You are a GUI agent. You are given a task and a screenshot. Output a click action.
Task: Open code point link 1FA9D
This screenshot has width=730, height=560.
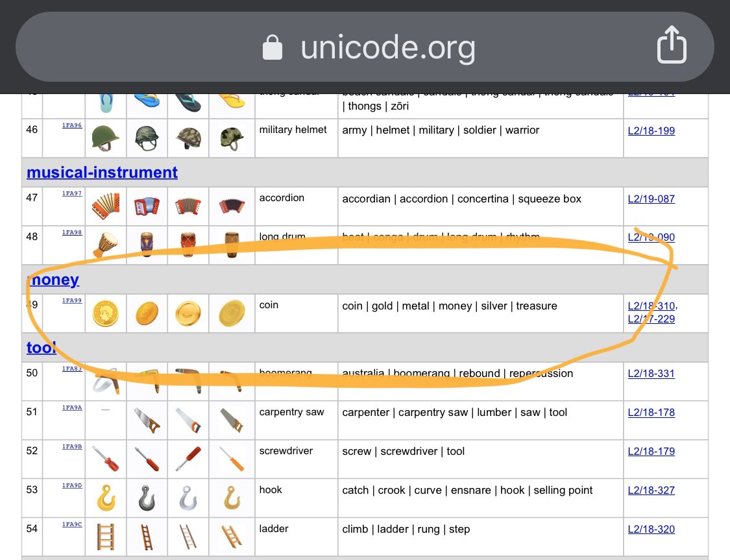click(x=72, y=485)
